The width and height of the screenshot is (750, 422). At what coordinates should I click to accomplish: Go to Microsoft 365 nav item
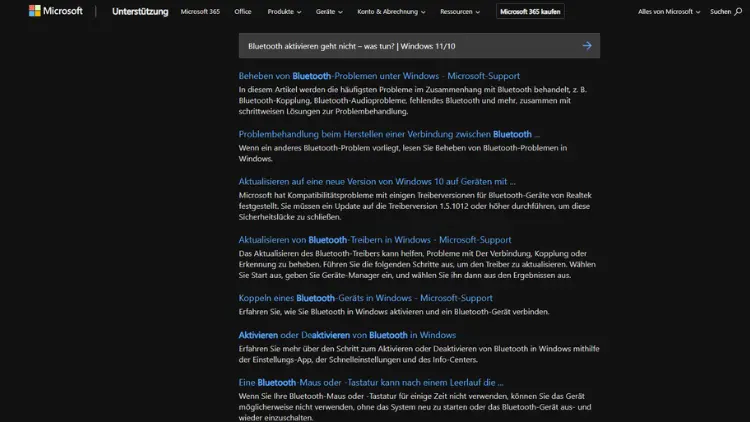pyautogui.click(x=201, y=12)
